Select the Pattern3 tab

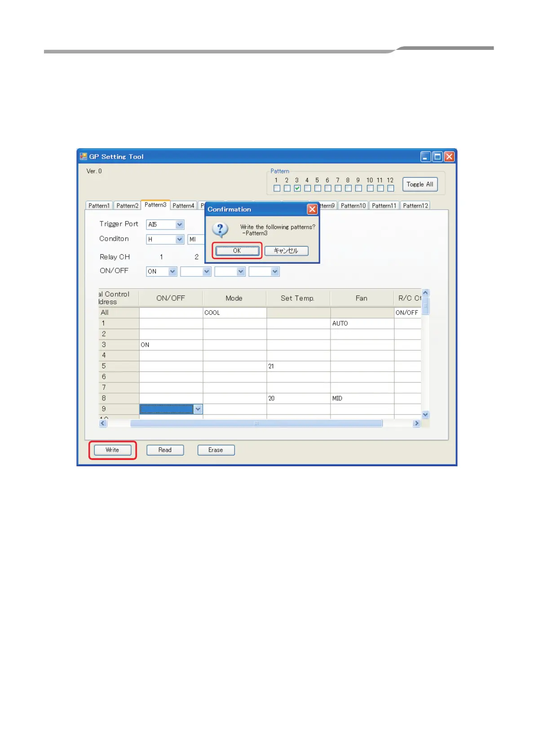click(x=155, y=205)
